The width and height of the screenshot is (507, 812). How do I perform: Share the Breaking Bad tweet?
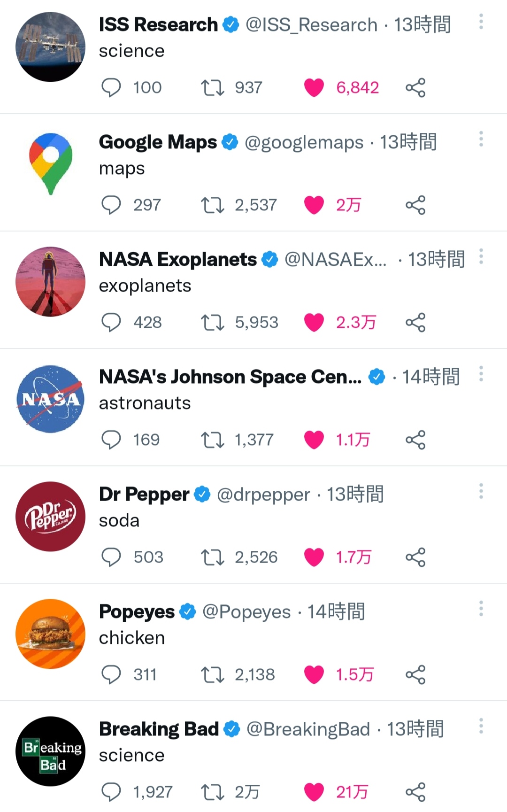[x=415, y=792]
